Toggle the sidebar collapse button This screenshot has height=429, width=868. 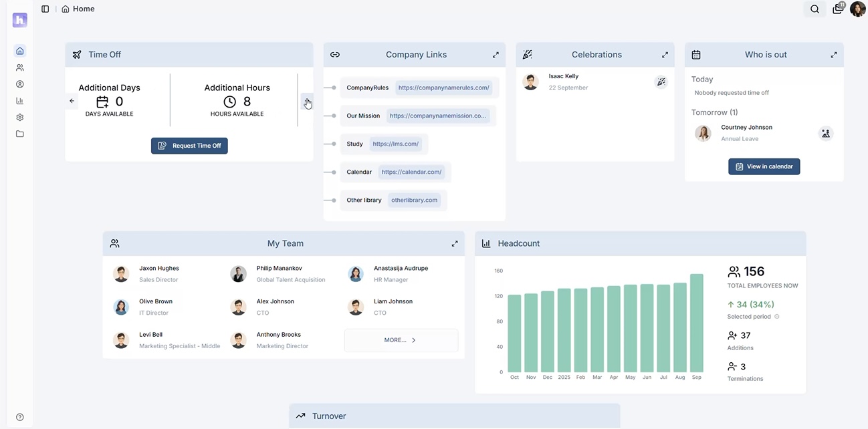(44, 9)
